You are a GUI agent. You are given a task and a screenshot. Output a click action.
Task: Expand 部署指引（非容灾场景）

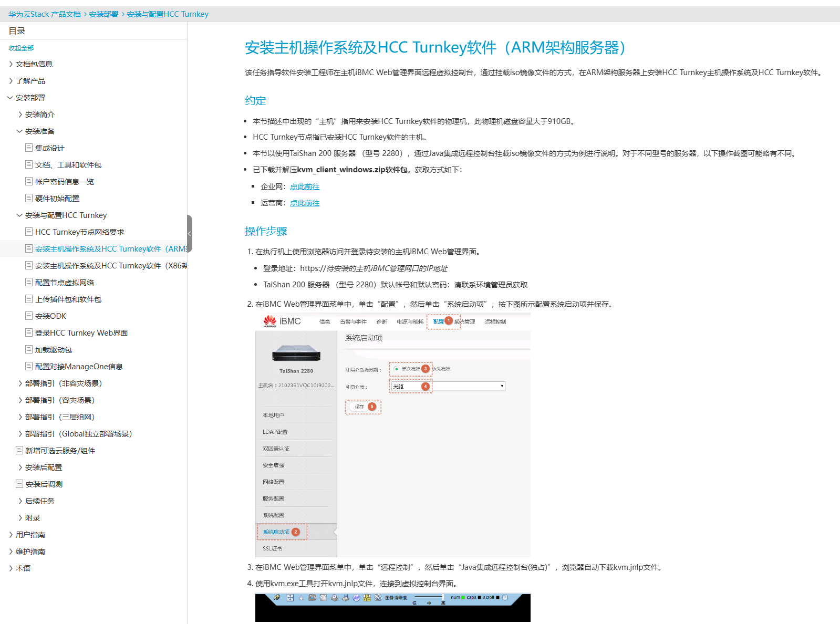pyautogui.click(x=20, y=383)
